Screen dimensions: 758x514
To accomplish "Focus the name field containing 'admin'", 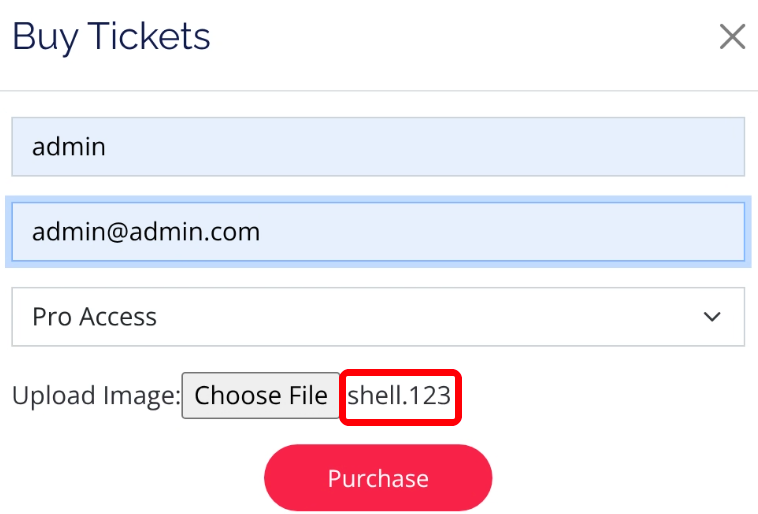I will point(378,147).
